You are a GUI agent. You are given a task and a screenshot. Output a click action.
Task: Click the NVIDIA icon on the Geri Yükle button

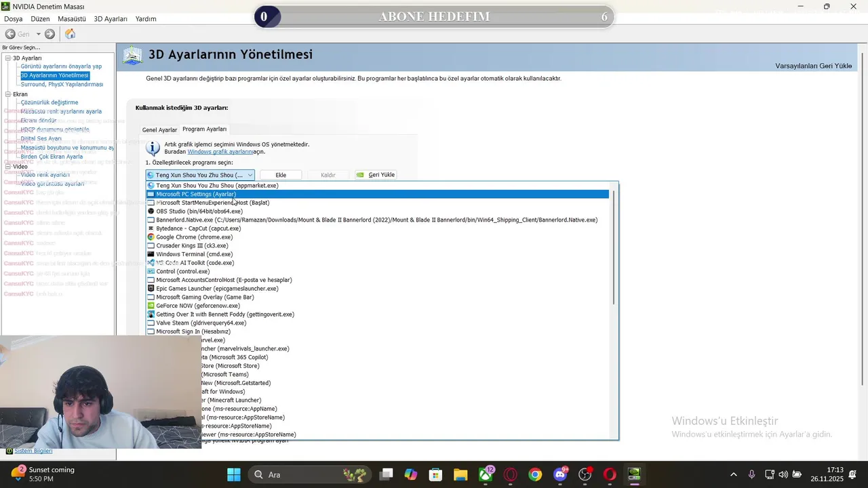tap(360, 175)
